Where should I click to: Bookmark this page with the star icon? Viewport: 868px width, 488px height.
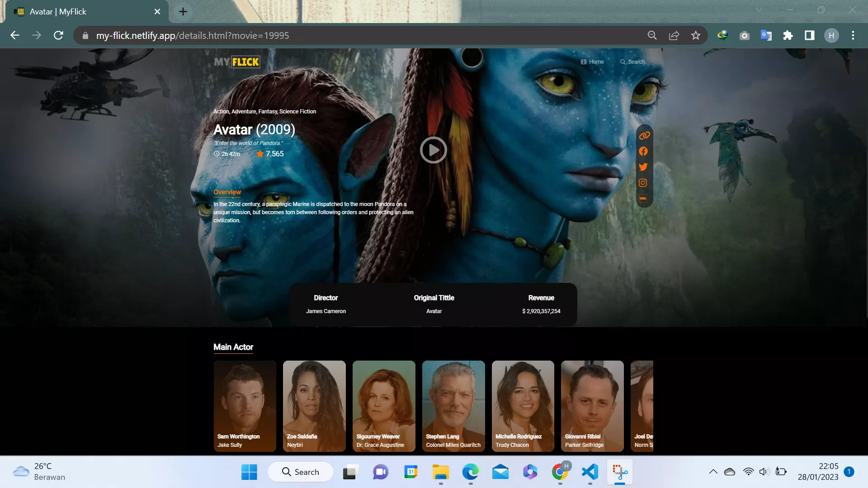pyautogui.click(x=696, y=35)
